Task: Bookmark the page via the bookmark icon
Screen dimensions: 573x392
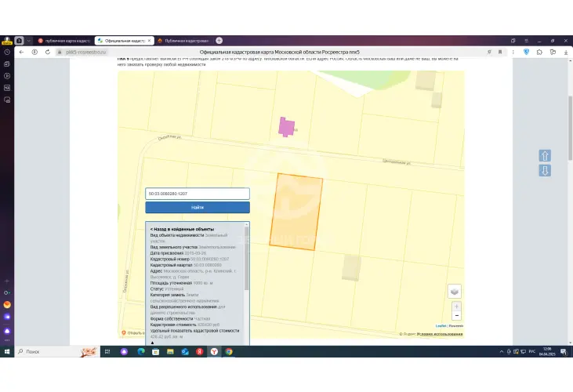Action: [x=500, y=53]
